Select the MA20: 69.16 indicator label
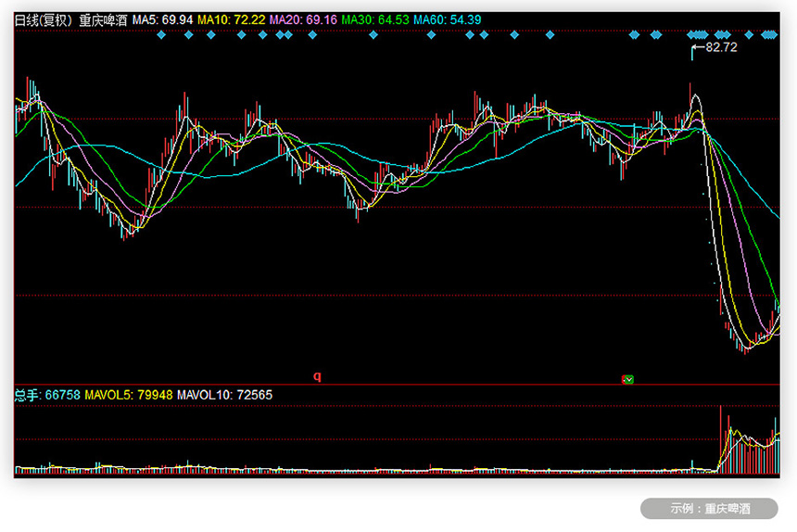 303,19
